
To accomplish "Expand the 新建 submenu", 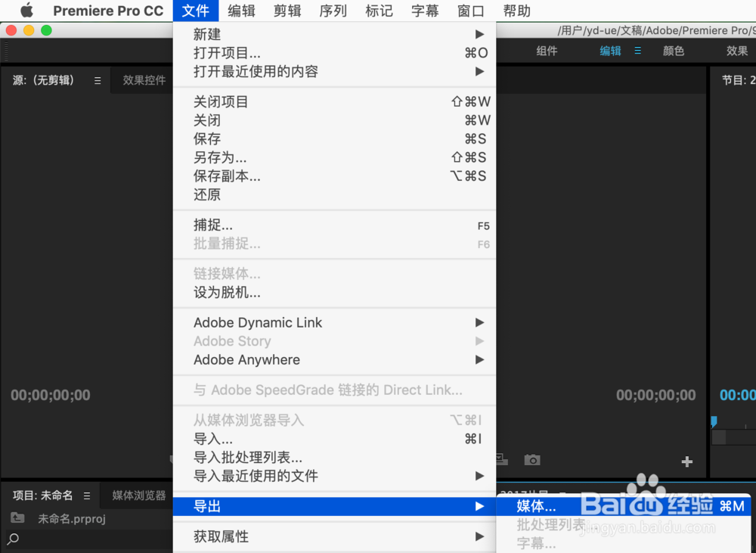I will pyautogui.click(x=334, y=34).
